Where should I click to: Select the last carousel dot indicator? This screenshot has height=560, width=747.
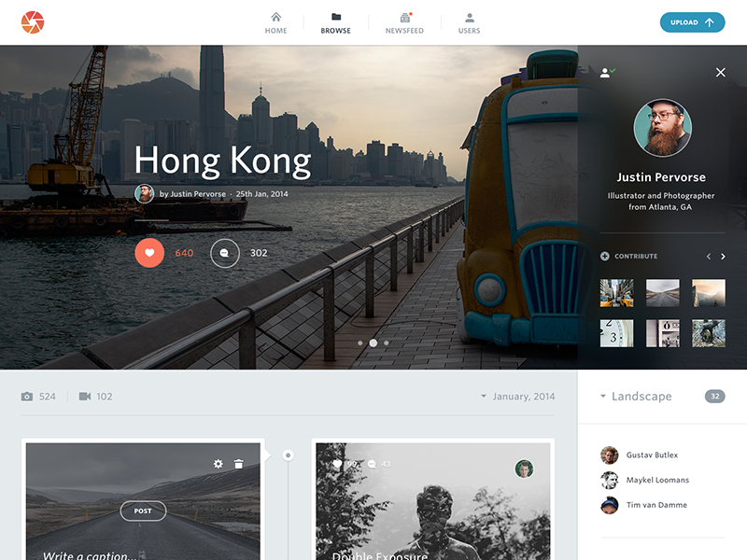coord(387,343)
